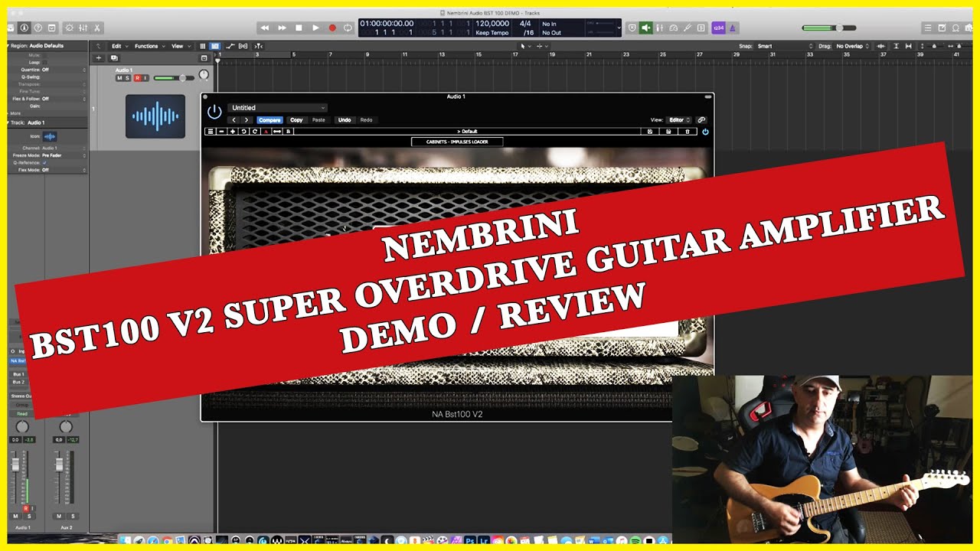Viewport: 980px width, 551px height.
Task: Open Quick Help question mark button
Action: tap(38, 28)
